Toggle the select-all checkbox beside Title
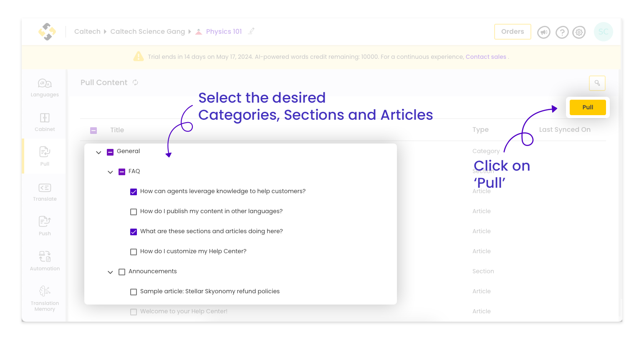 [x=93, y=131]
